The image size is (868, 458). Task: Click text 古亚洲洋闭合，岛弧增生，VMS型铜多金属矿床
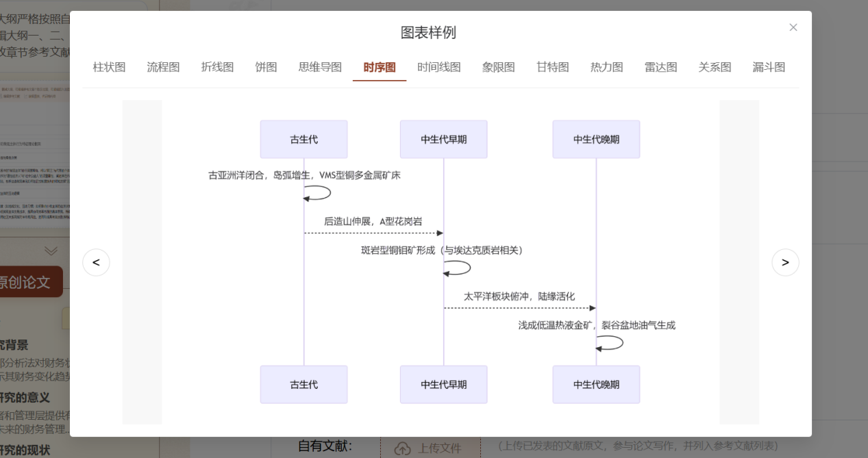click(304, 175)
